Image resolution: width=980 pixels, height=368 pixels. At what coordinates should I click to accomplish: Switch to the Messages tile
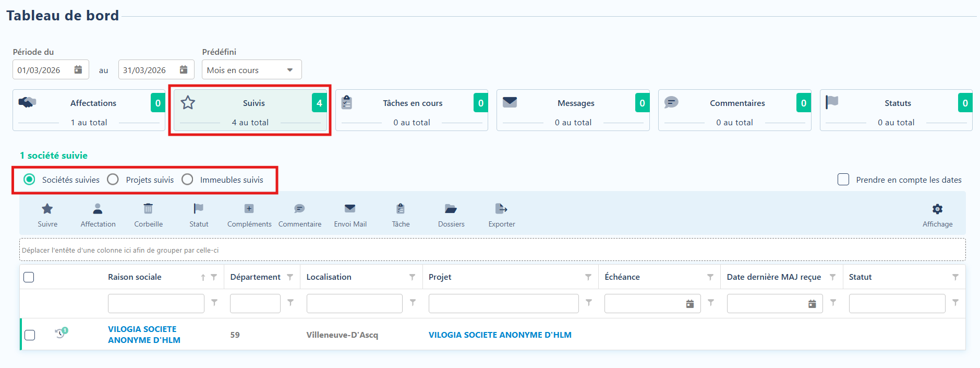point(573,110)
